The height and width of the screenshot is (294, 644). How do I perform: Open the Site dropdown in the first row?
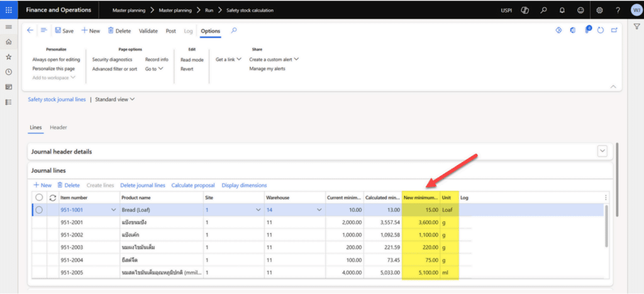point(258,210)
